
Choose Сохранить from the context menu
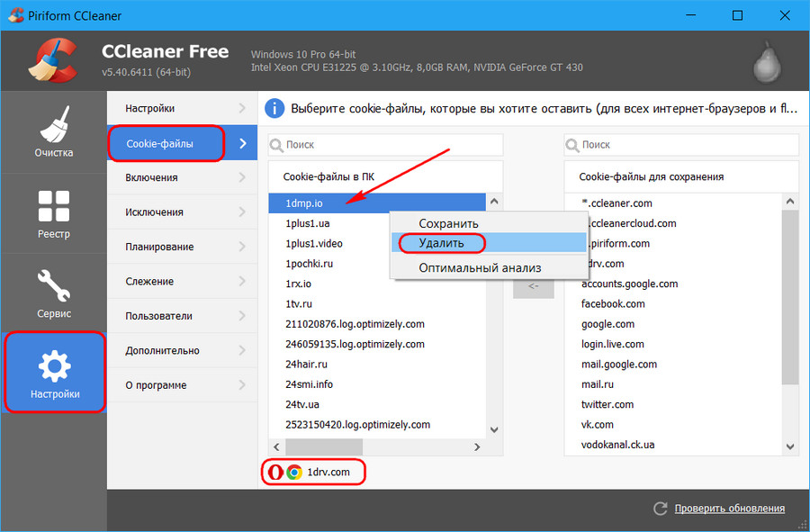coord(448,223)
